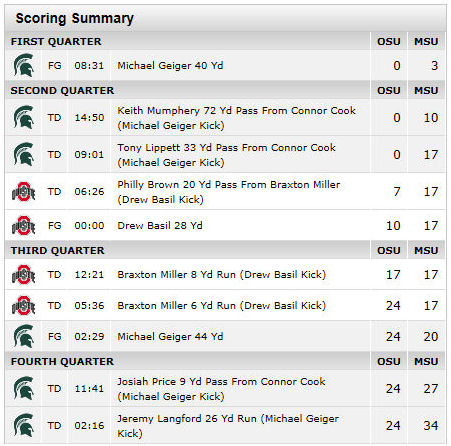The width and height of the screenshot is (451, 446).
Task: Click the Ohio State logo on the 12:21 touchdown row
Action: (x=23, y=275)
